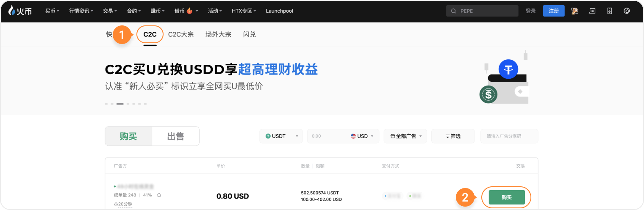Click the star favorite icon beside 41%
644x210 pixels.
click(159, 195)
